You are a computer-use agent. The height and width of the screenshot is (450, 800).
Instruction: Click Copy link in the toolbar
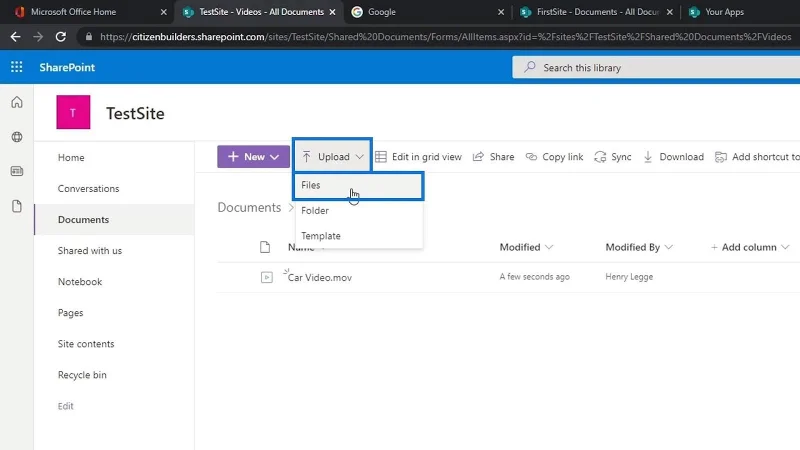(x=554, y=157)
